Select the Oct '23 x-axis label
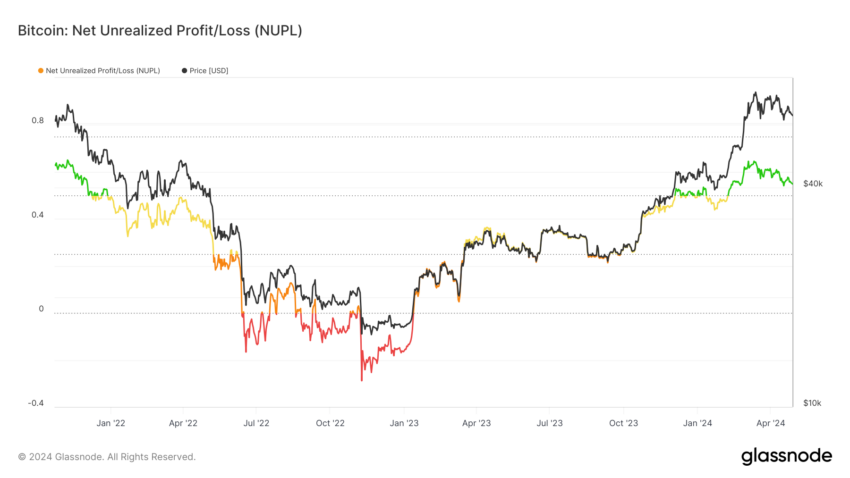 pyautogui.click(x=623, y=423)
